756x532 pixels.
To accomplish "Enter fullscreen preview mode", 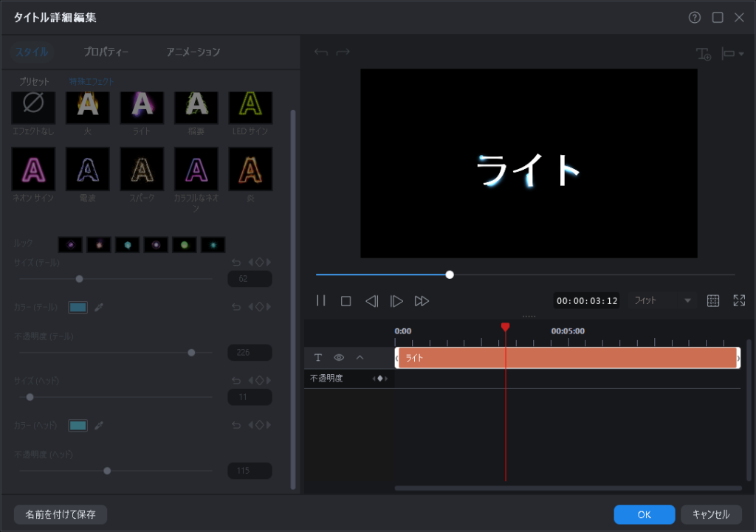I will pyautogui.click(x=739, y=300).
